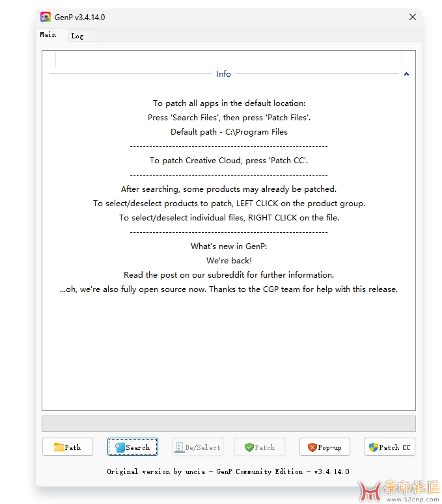
Task: Click 'What's new in GenP:' text
Action: (x=228, y=246)
